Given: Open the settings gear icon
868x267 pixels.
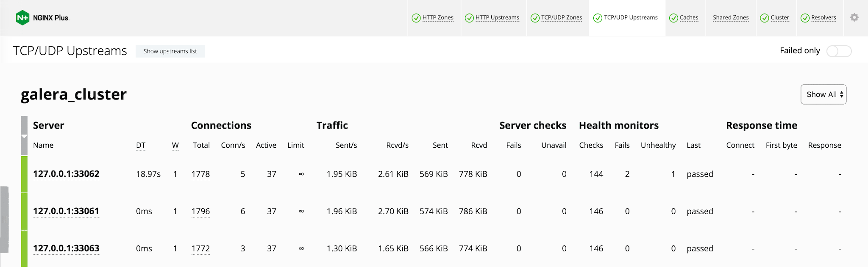Looking at the screenshot, I should (854, 17).
